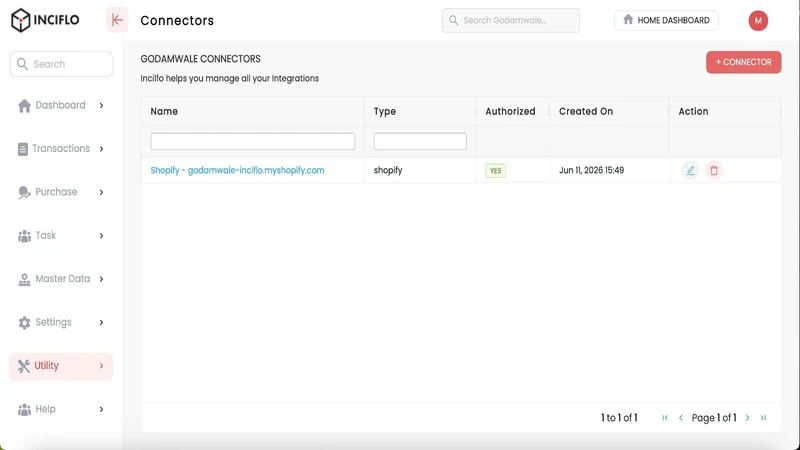Screen dimensions: 800x450
Task: Expand the Transactions menu chevron
Action: click(x=102, y=149)
